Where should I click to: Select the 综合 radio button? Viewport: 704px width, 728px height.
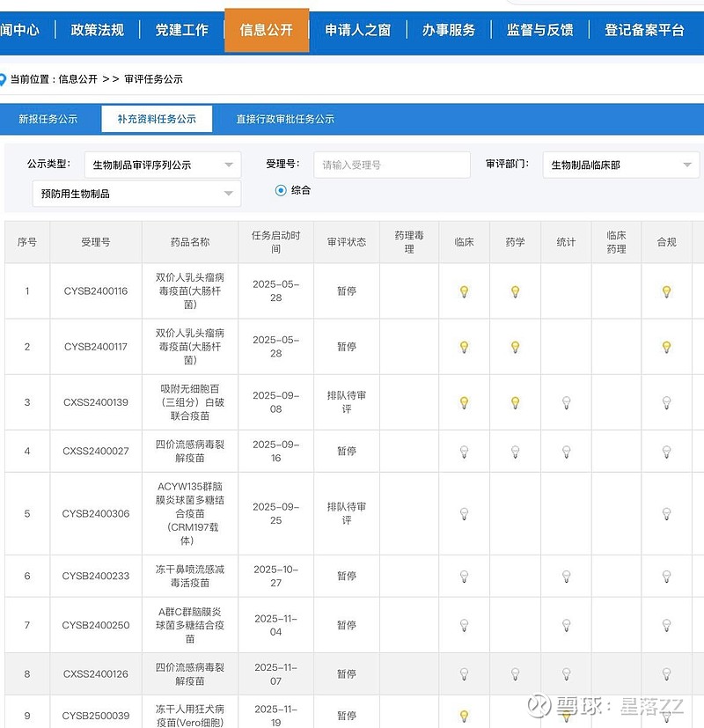tap(281, 190)
